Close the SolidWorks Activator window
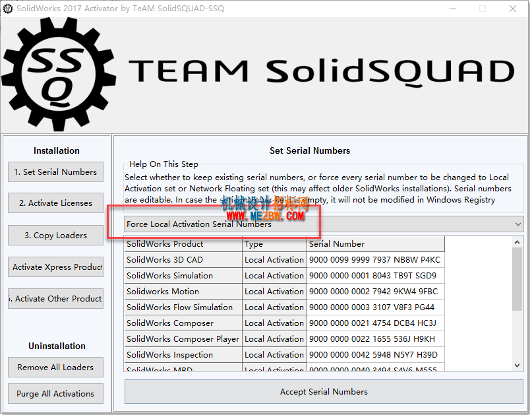This screenshot has width=532, height=417. coord(513,9)
